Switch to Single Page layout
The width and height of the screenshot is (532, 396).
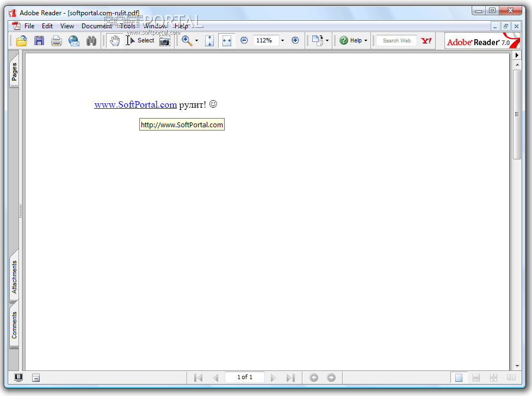(459, 378)
